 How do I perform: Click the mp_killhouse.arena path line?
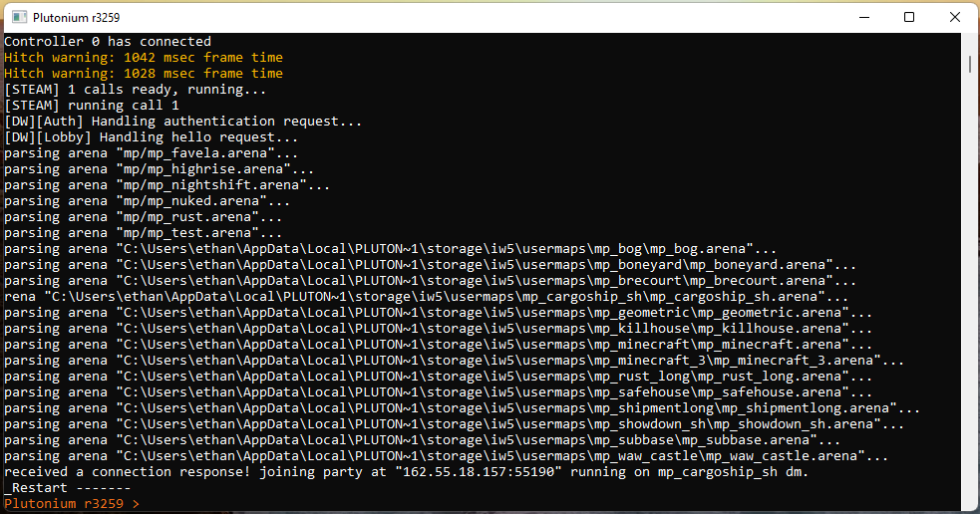[438, 328]
